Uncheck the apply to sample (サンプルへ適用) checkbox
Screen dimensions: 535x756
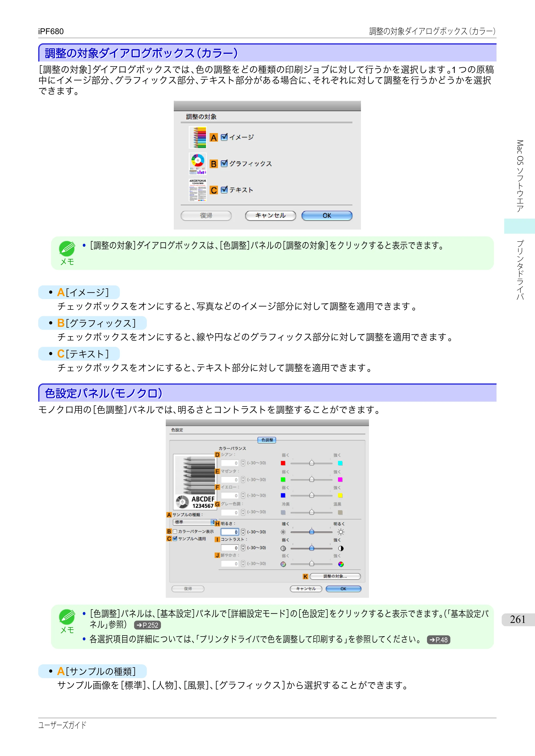[175, 539]
